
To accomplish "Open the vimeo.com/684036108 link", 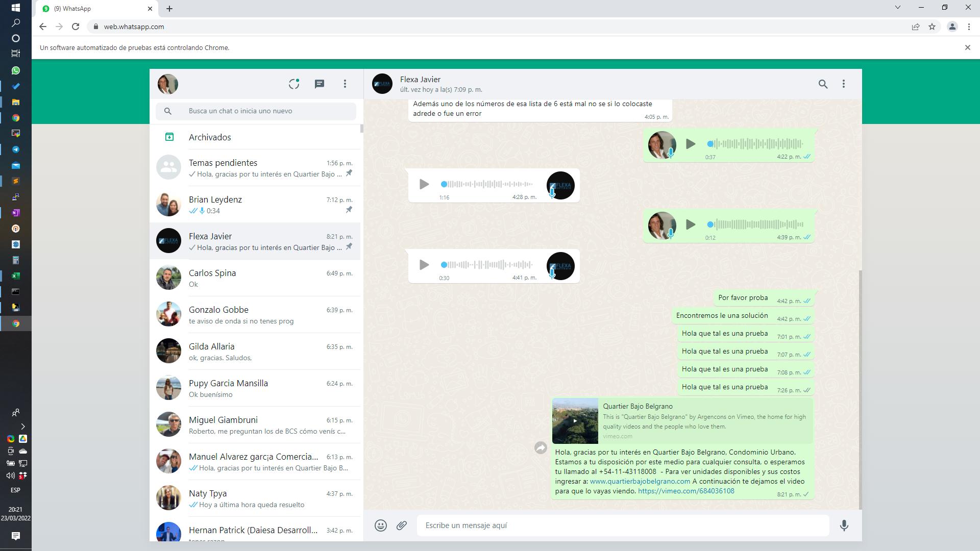I will click(686, 491).
